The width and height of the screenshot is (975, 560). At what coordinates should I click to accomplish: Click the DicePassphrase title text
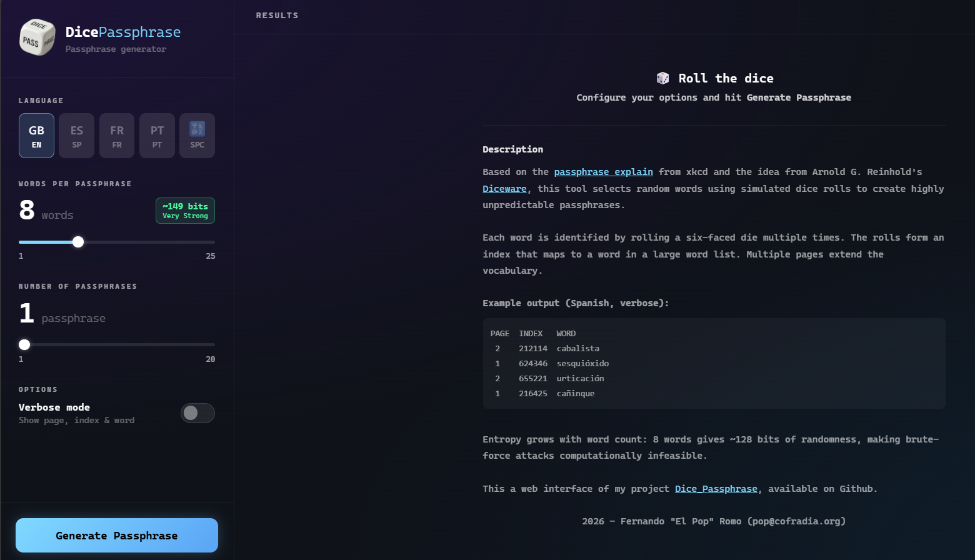tap(123, 32)
